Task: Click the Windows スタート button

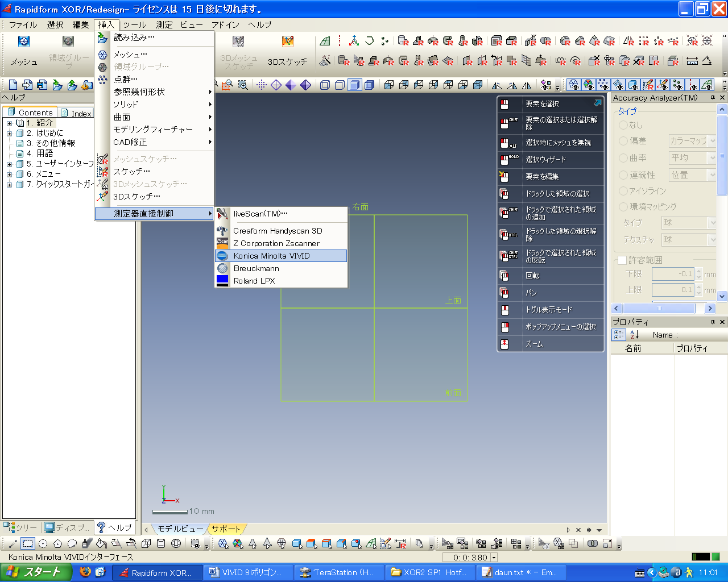Action: coord(36,572)
